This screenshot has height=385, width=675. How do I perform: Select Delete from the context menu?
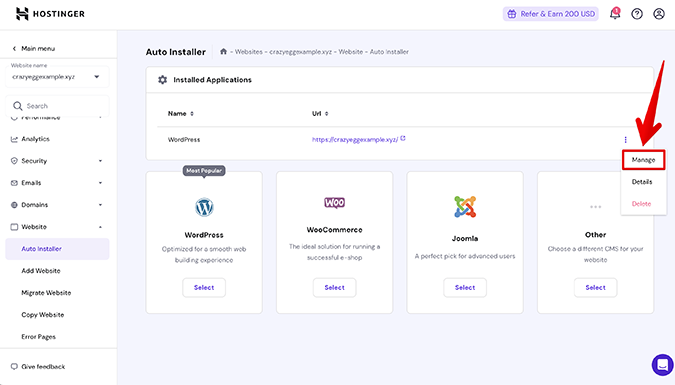click(641, 204)
